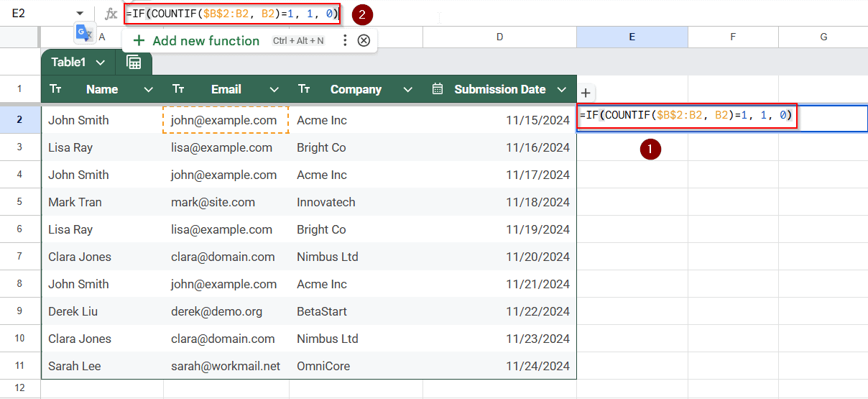Select Lisa Ray in row 3
Viewport: 868px width, 399px height.
[102, 147]
